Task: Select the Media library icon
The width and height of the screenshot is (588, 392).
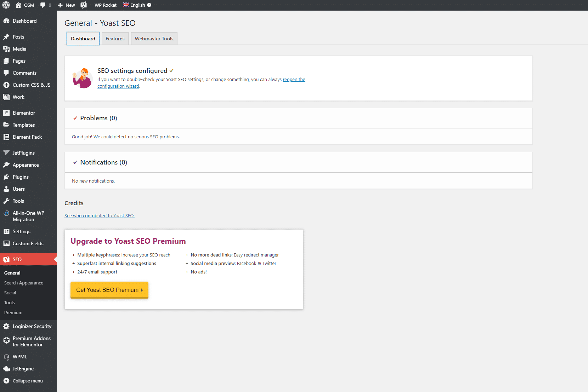Action: coord(6,48)
